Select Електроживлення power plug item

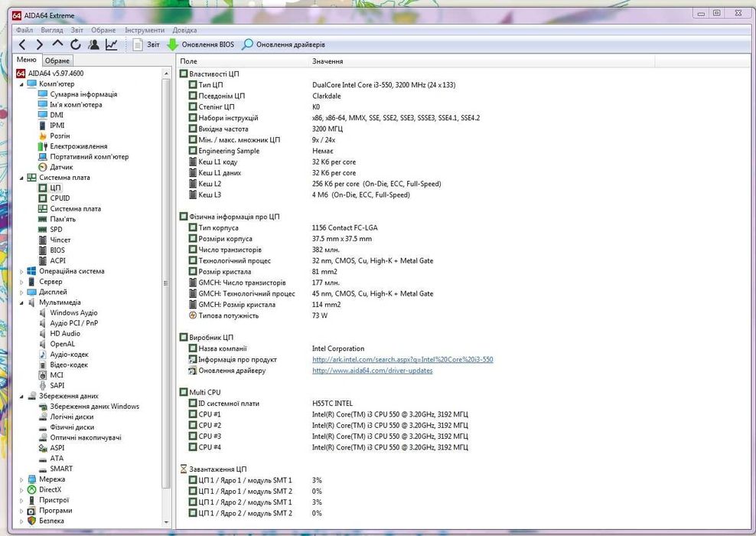[x=79, y=146]
